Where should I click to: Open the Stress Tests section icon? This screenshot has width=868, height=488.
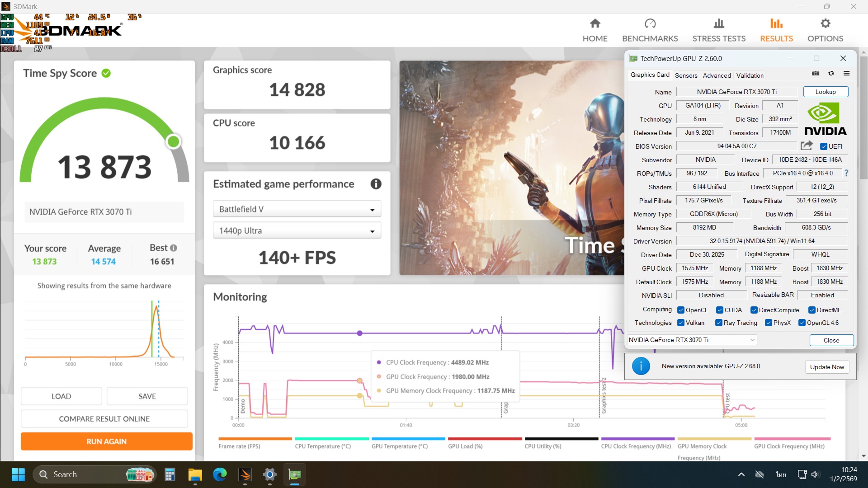click(719, 23)
